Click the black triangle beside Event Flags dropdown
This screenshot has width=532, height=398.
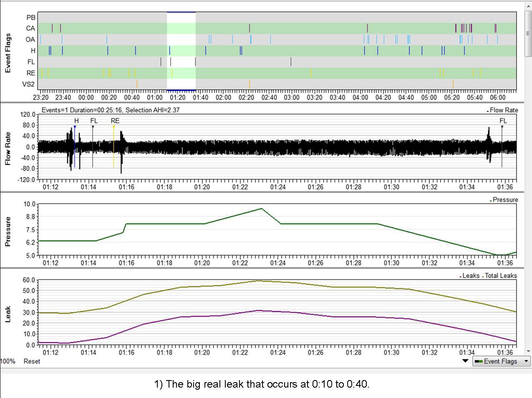pos(465,361)
